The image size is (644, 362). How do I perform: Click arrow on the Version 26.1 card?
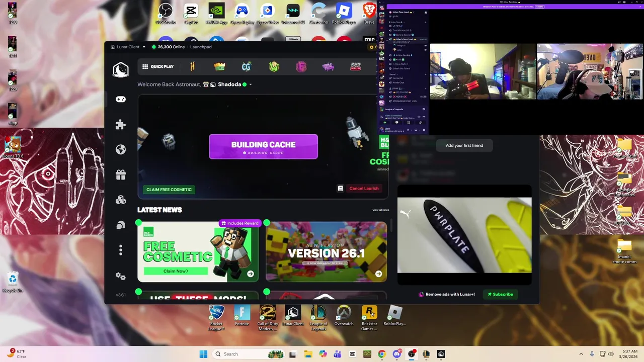coord(378,274)
